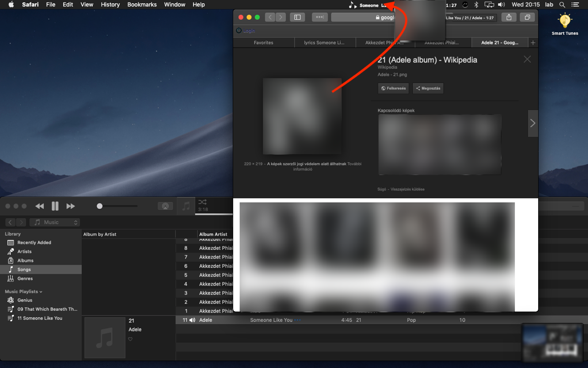Open the Window menu
Screen dimensions: 588x368
point(175,5)
